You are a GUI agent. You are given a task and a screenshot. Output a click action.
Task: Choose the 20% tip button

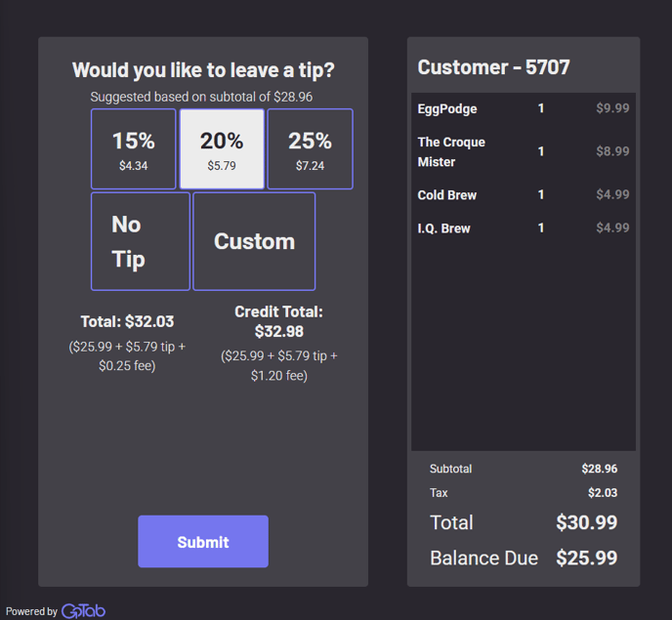[222, 149]
